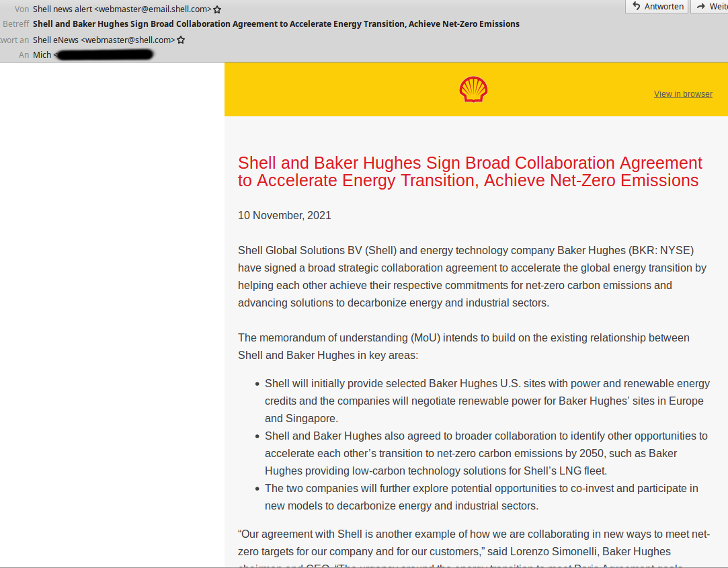This screenshot has width=728, height=568.
Task: Click the red article headline
Action: [470, 171]
